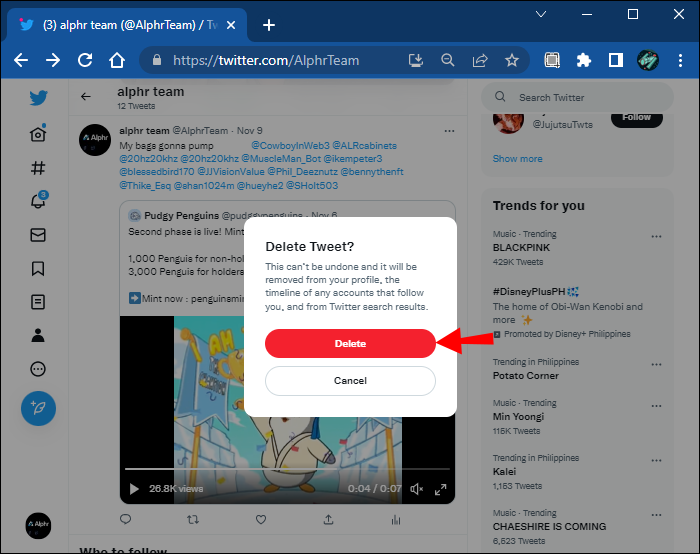
Task: Open CHAESHIRE IS COMING trend options
Action: click(656, 515)
